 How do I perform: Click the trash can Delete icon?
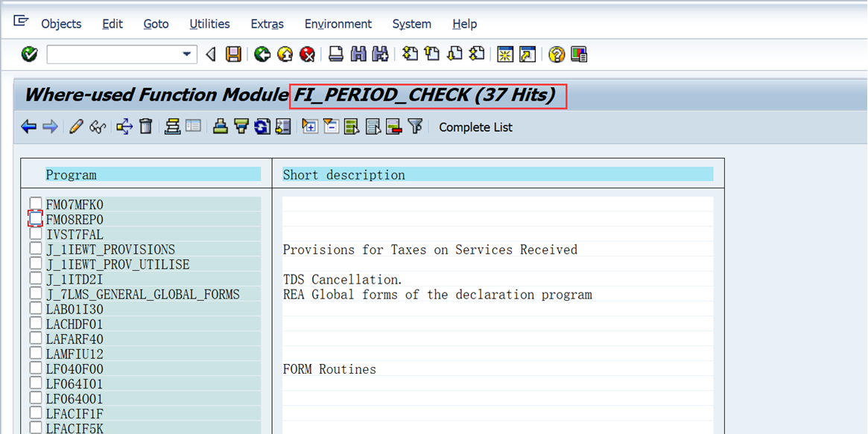[x=145, y=127]
